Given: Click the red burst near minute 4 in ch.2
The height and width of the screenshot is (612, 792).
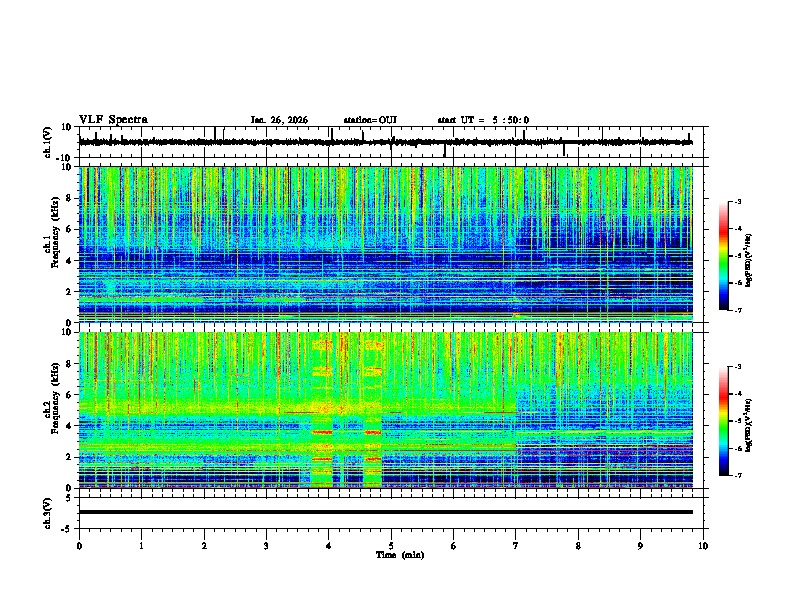Looking at the screenshot, I should coord(322,432).
